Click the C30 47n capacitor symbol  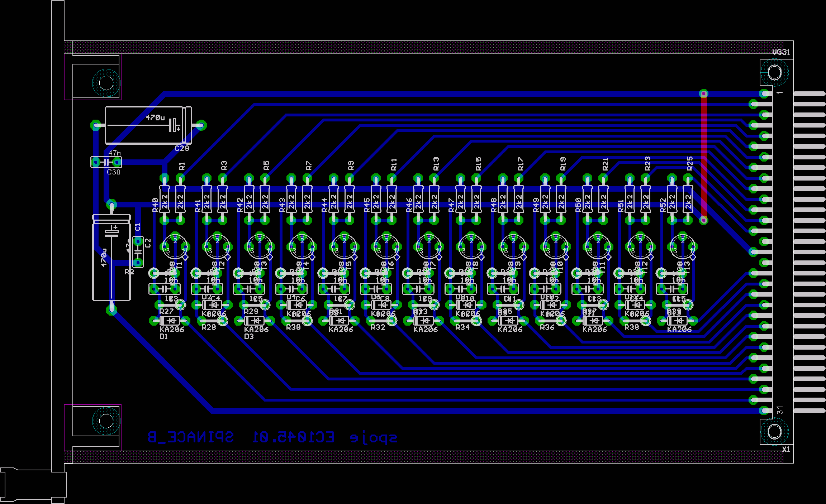[106, 162]
